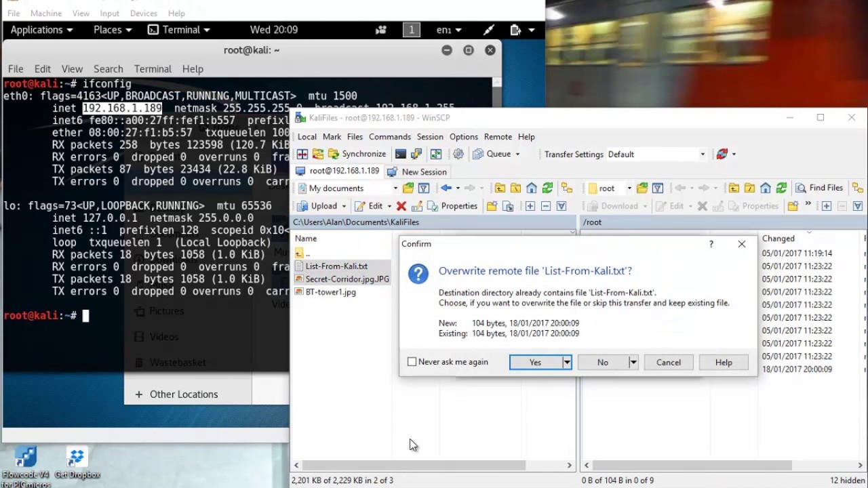Image resolution: width=868 pixels, height=488 pixels.
Task: Click the remote parent directory folder icon
Action: (734, 188)
